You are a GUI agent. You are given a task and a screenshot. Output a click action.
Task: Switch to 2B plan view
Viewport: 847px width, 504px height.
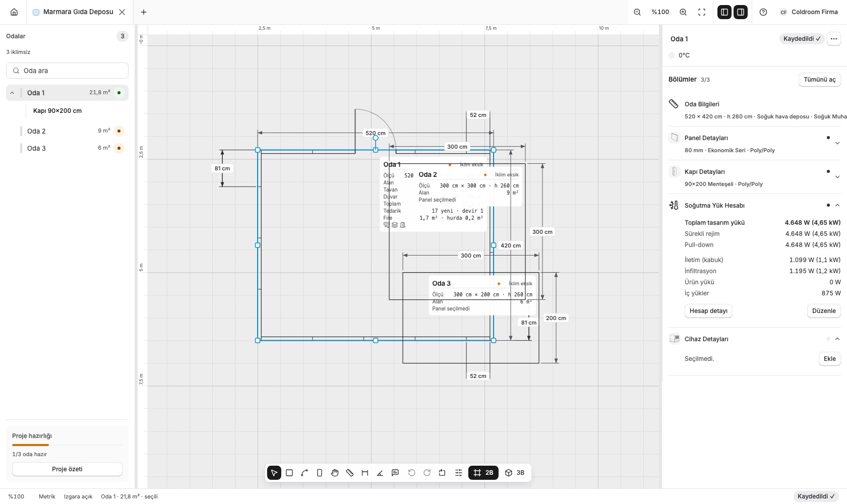[x=483, y=473]
